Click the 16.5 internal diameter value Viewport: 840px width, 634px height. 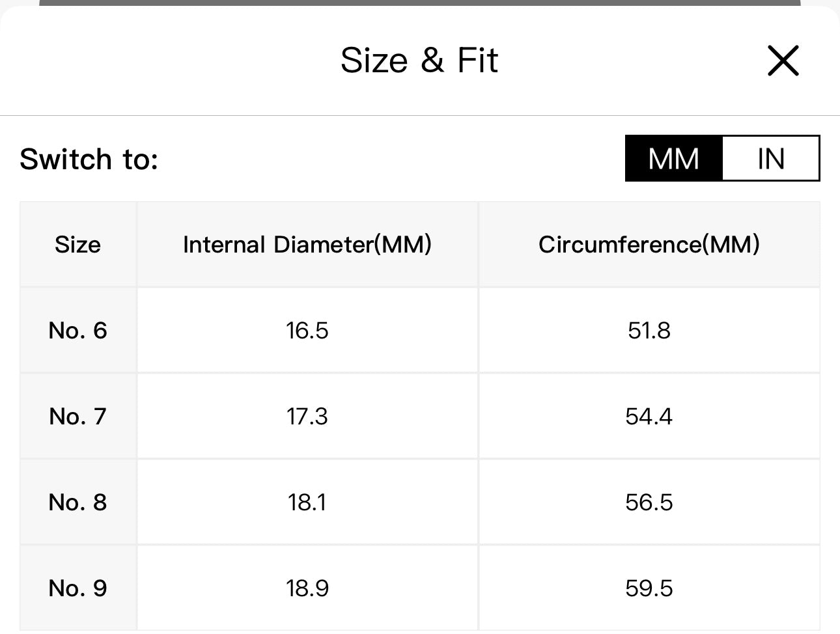point(307,331)
